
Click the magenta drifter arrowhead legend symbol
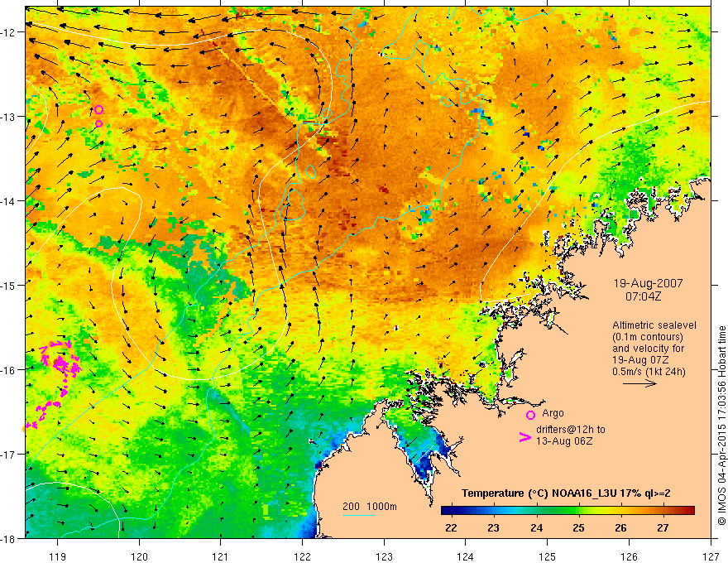point(524,437)
